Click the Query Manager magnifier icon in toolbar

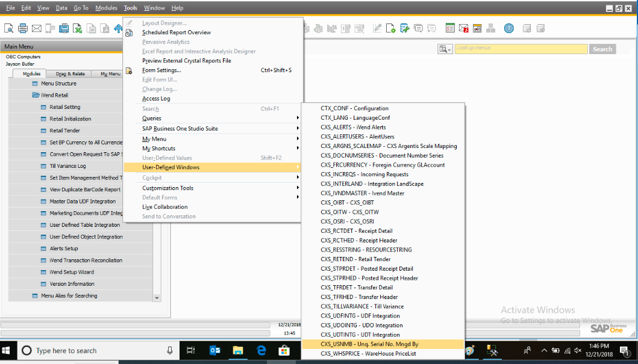[359, 28]
